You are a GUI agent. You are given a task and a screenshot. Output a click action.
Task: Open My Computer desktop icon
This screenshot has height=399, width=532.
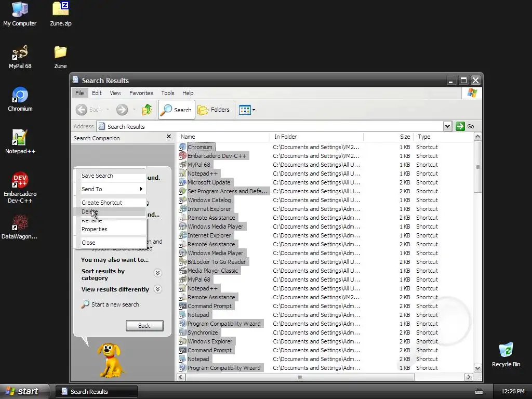tap(20, 14)
